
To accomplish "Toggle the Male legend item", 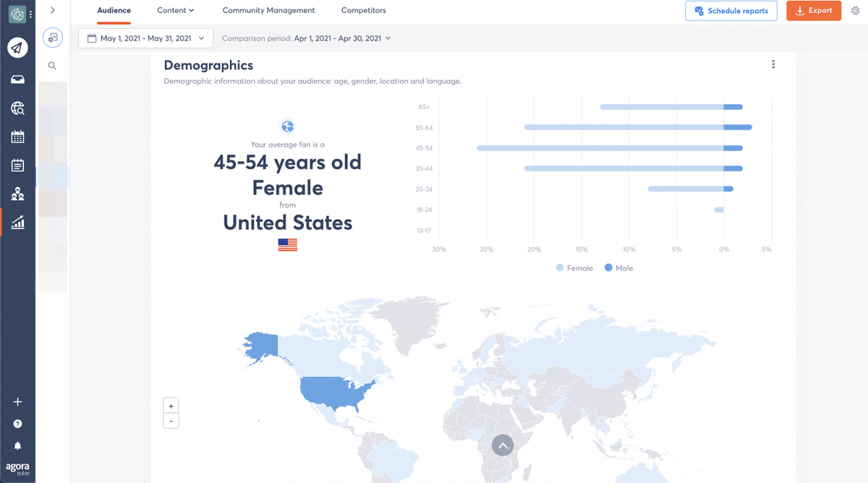I will tap(619, 268).
